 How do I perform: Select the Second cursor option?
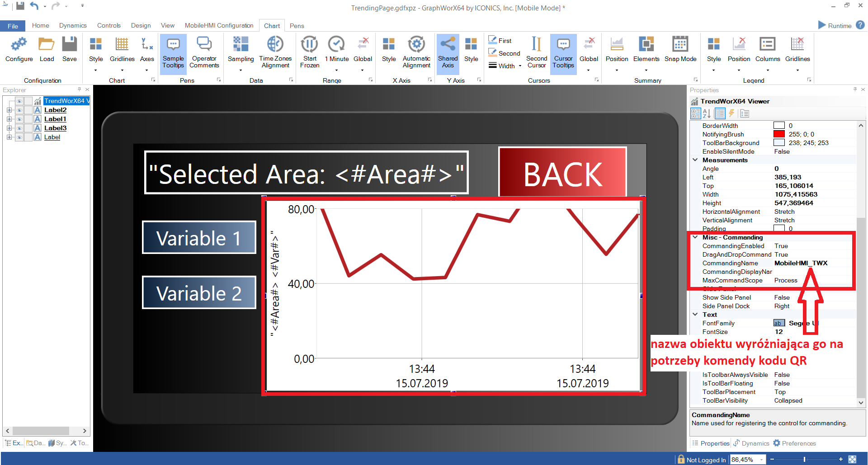[504, 53]
